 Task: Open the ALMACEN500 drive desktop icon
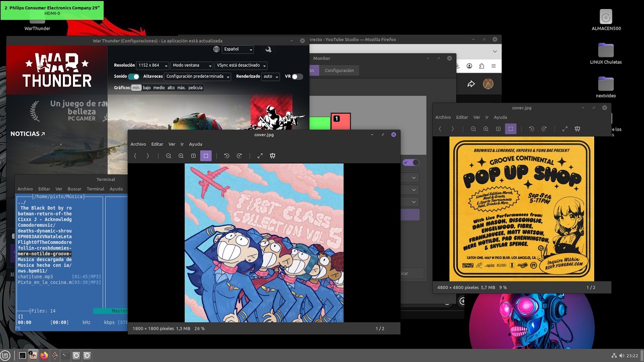tap(606, 20)
